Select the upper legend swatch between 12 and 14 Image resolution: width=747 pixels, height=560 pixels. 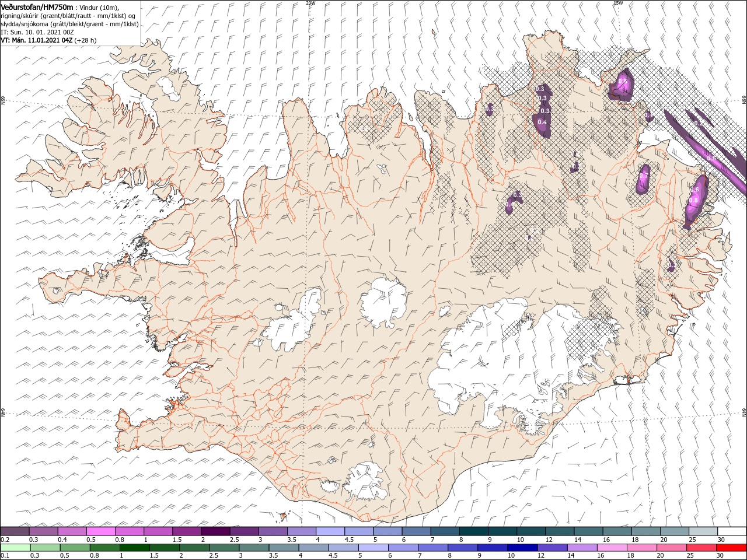[559, 531]
